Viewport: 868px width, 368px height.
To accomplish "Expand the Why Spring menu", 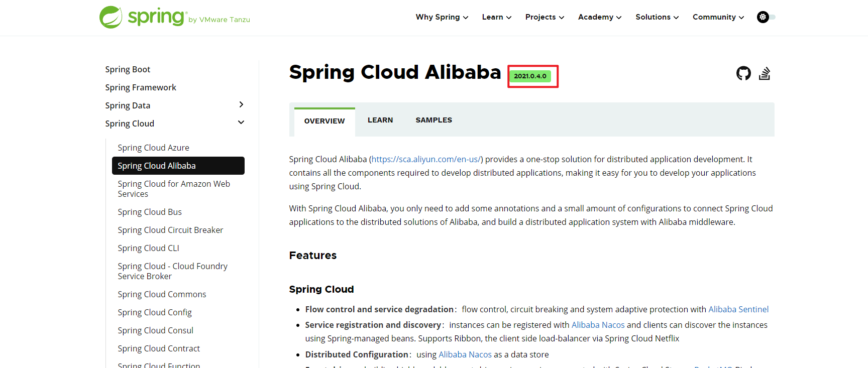I will click(x=442, y=17).
